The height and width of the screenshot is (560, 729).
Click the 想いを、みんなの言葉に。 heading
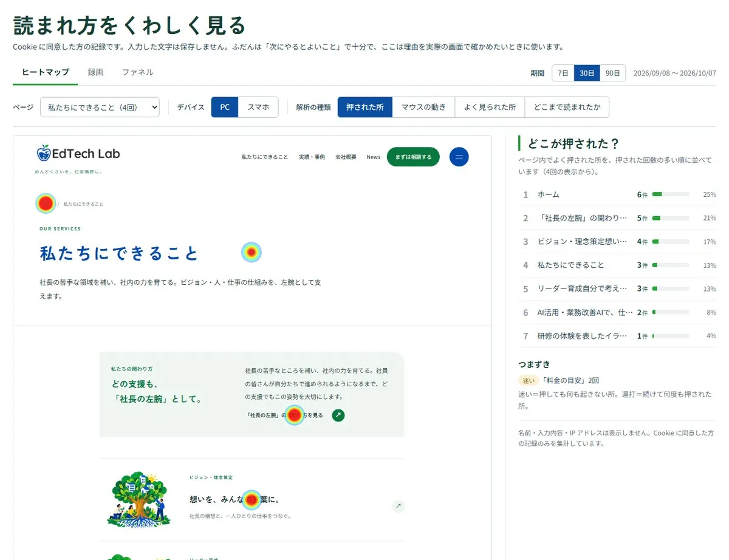coord(234,499)
